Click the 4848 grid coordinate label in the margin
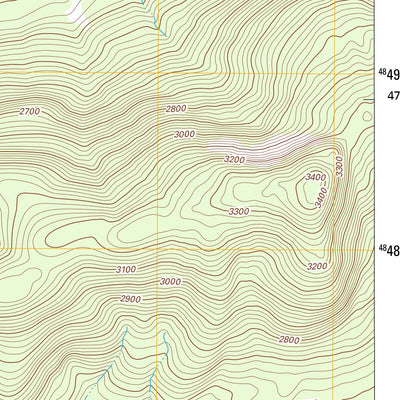Viewport: 400px width, 400px height. (389, 250)
